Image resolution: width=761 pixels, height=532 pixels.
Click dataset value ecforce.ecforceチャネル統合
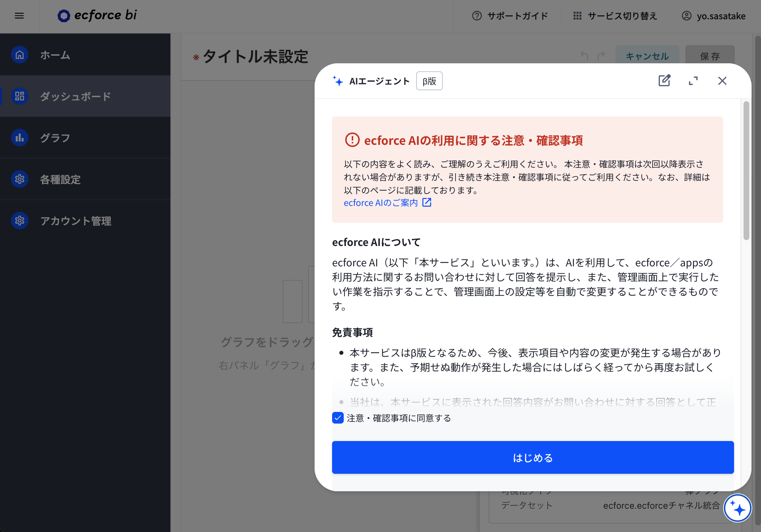661,505
